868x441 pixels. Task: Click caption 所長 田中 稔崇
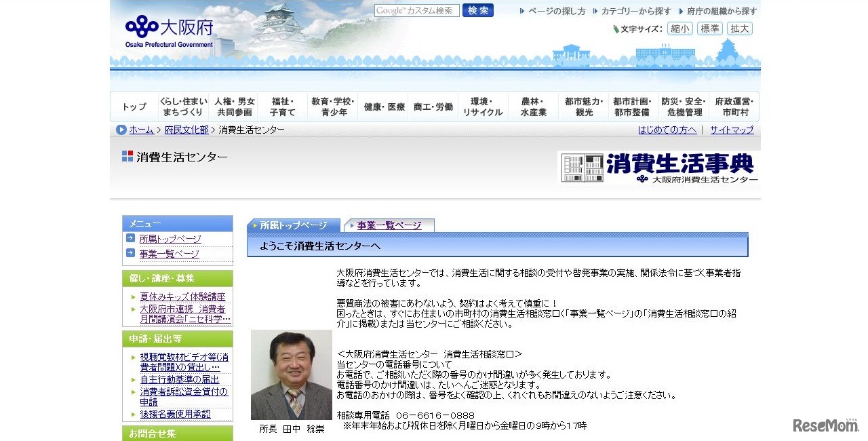292,429
